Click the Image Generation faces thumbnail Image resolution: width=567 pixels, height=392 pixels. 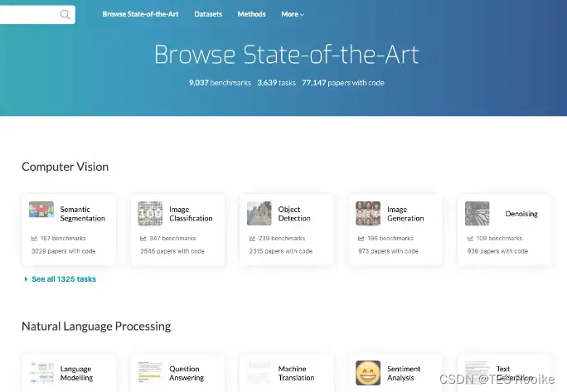point(368,213)
